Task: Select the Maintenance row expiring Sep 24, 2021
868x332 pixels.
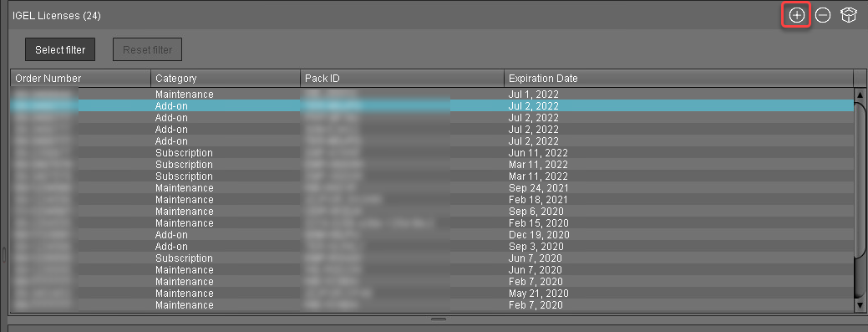Action: pos(433,188)
